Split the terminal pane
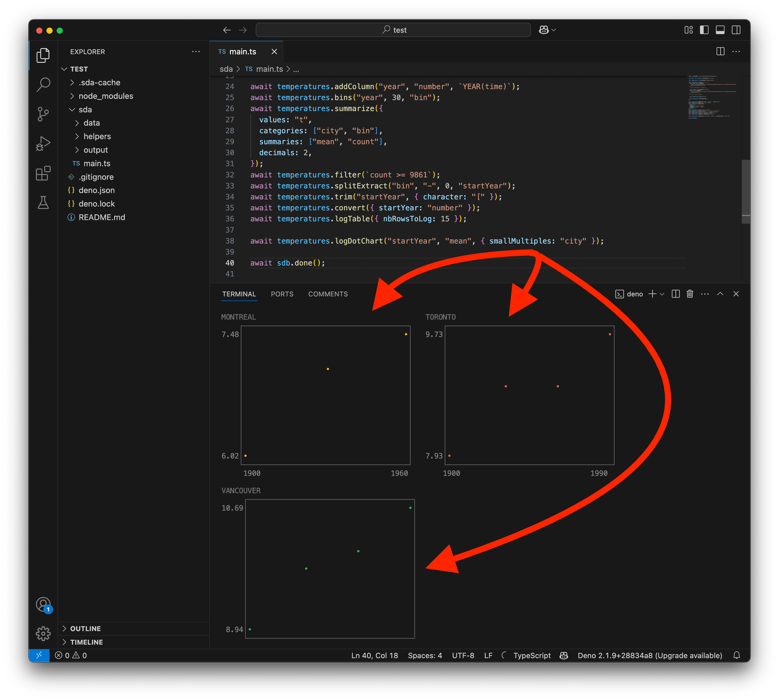 (676, 294)
